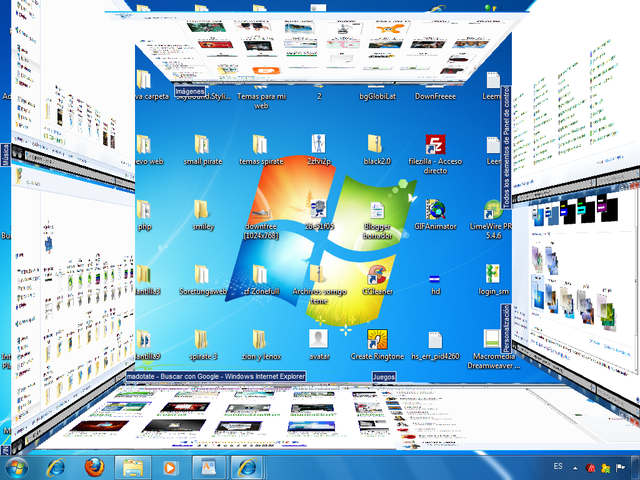Select the smiley folder icon

(203, 215)
